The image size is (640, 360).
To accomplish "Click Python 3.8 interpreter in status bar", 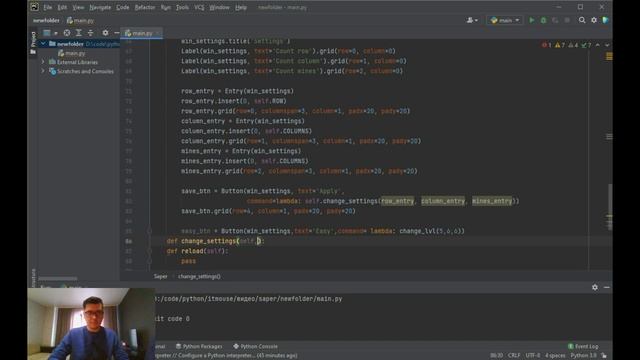I will (x=583, y=356).
